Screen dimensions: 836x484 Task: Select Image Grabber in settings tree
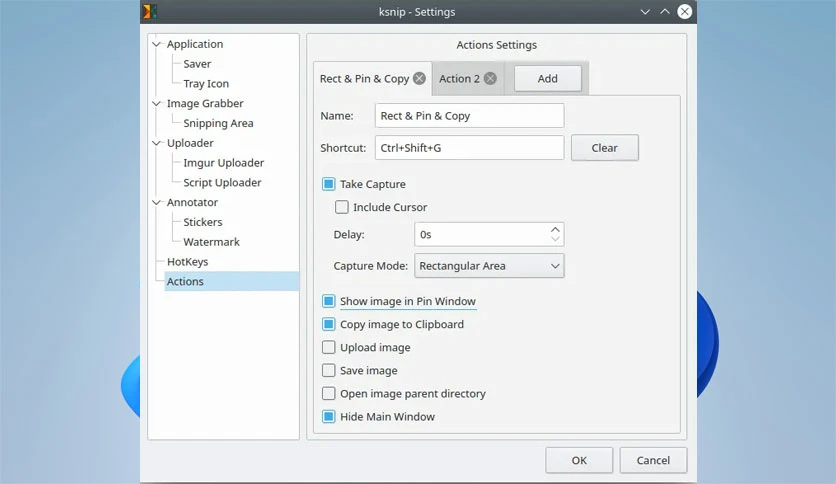tap(205, 103)
